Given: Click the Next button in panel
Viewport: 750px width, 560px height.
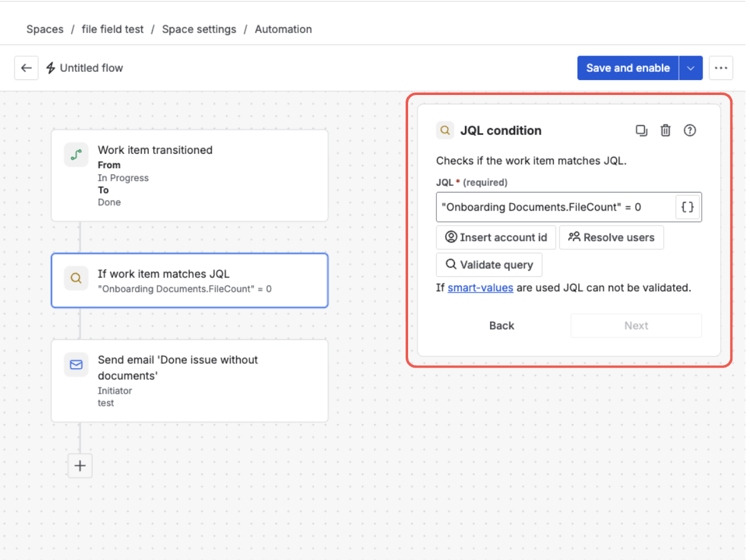Looking at the screenshot, I should point(636,326).
